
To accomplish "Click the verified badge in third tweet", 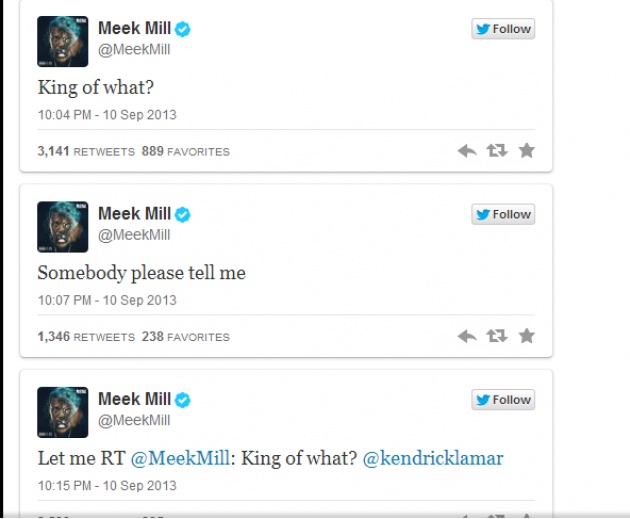I will coord(183,400).
